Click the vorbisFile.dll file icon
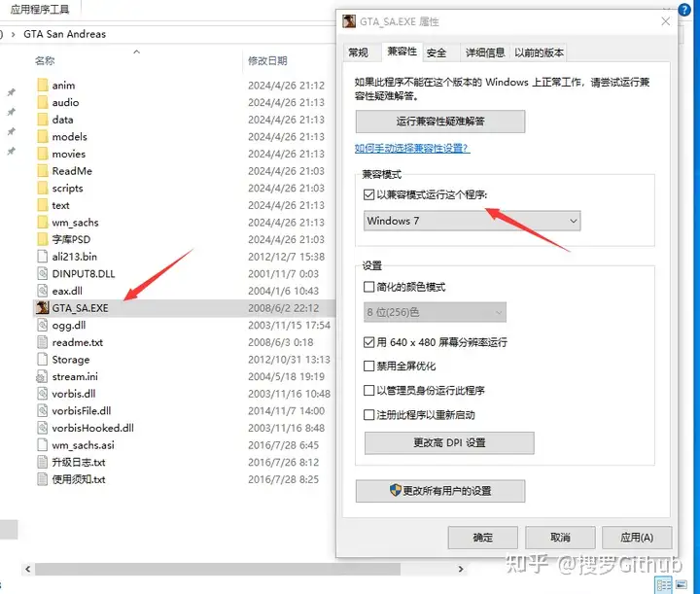The image size is (700, 594). (x=43, y=410)
